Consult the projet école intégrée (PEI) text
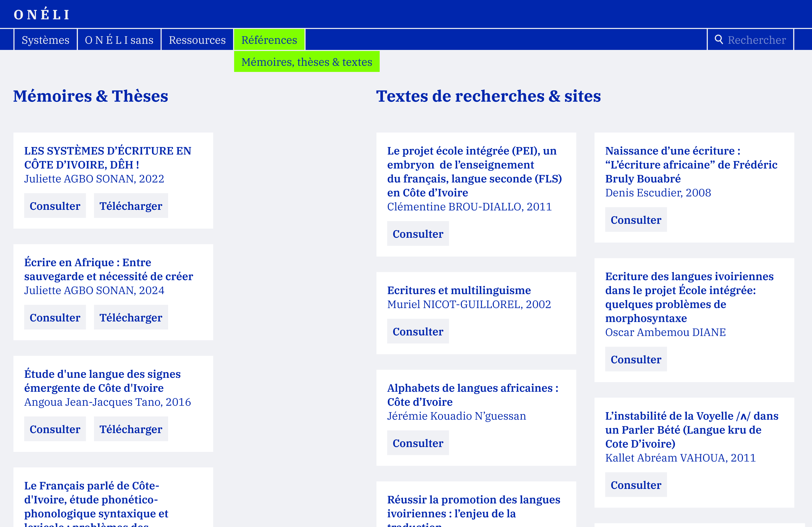 pos(418,234)
